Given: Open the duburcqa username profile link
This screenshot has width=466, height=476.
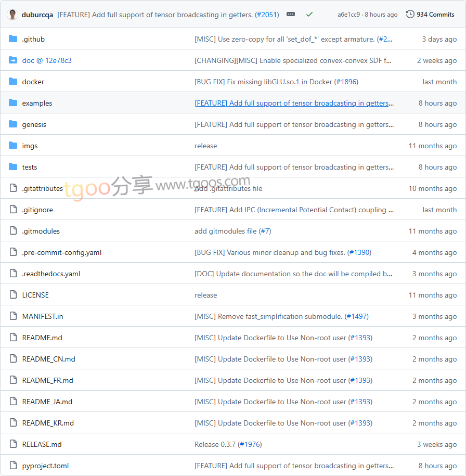Looking at the screenshot, I should click(37, 15).
